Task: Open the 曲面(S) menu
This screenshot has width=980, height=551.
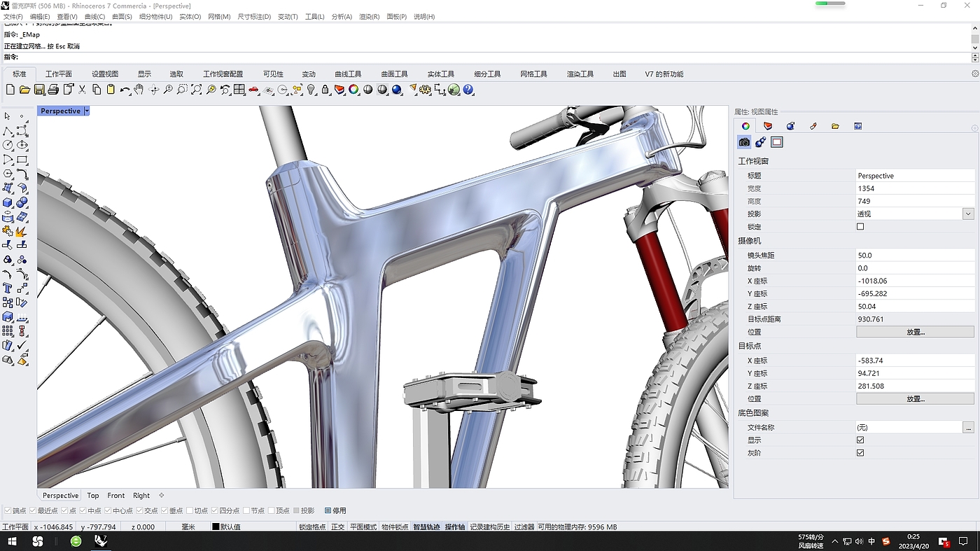Action: (122, 16)
